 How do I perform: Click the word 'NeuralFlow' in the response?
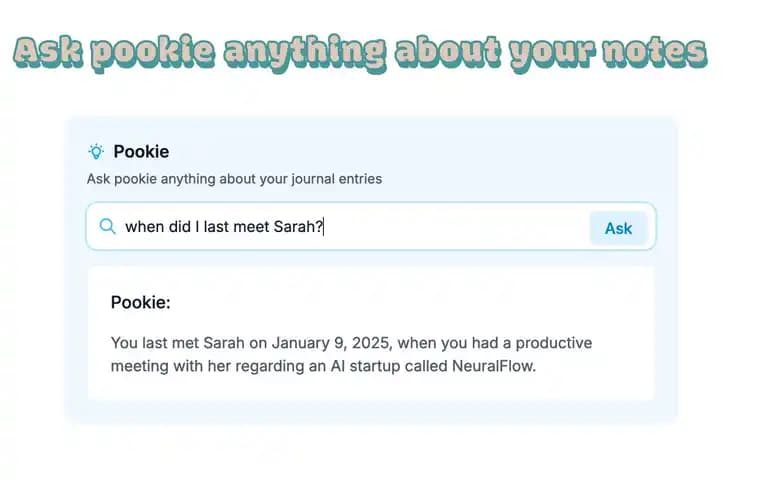tap(493, 366)
